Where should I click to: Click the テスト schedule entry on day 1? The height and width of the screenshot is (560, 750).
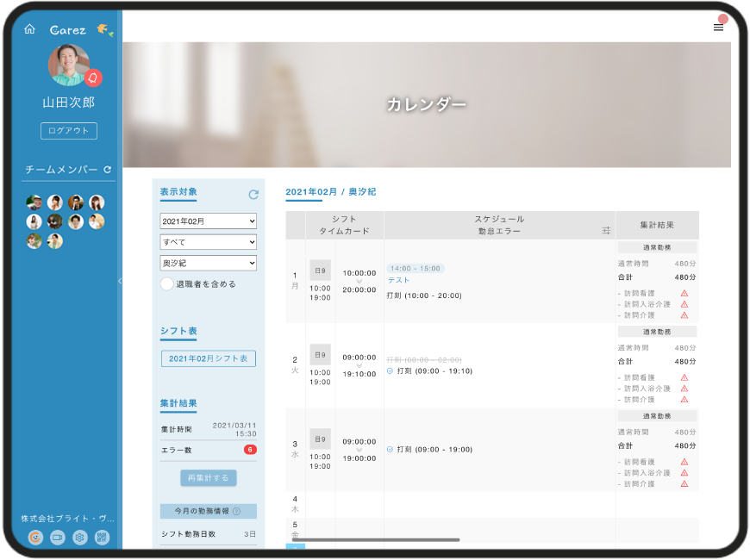[x=398, y=280]
